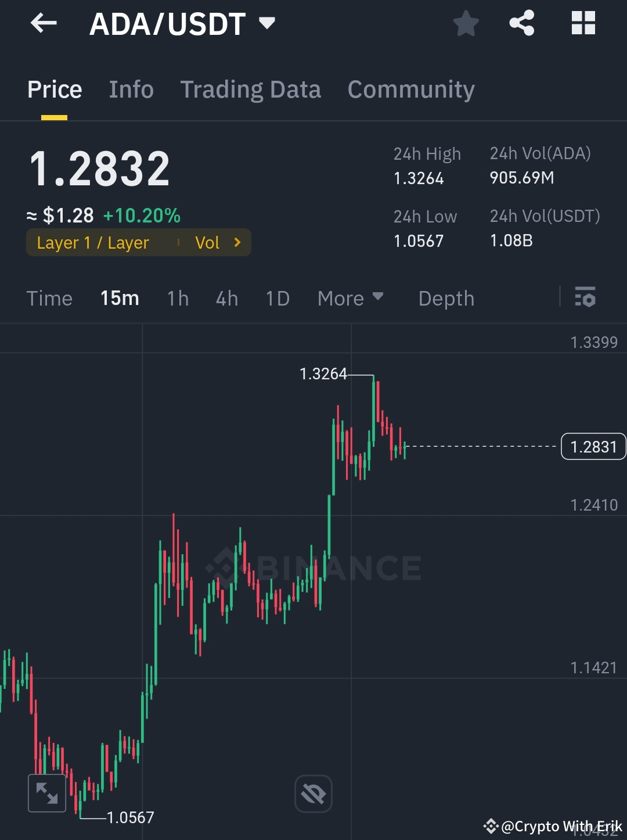The width and height of the screenshot is (627, 840).
Task: Switch to the Trading Data tab
Action: [251, 89]
